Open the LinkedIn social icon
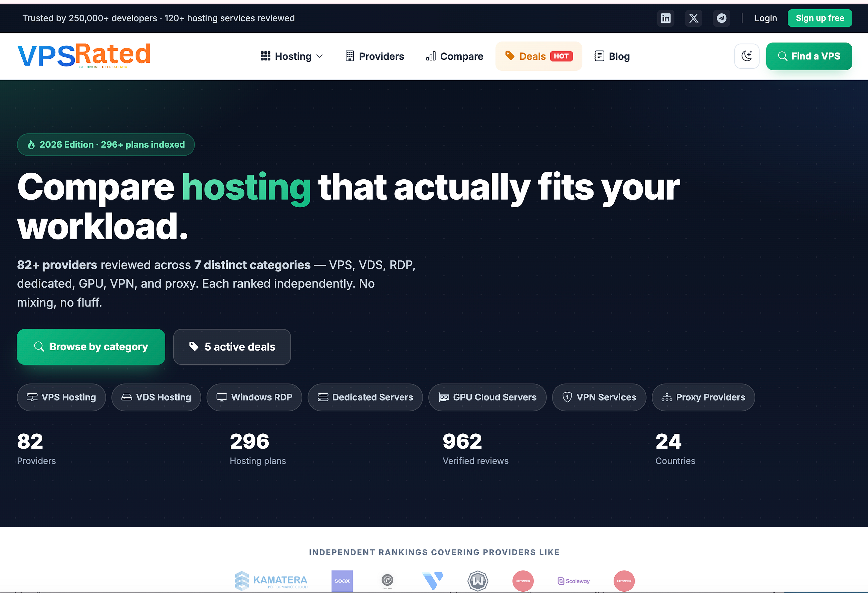Screen dimensions: 868x593 [x=666, y=18]
